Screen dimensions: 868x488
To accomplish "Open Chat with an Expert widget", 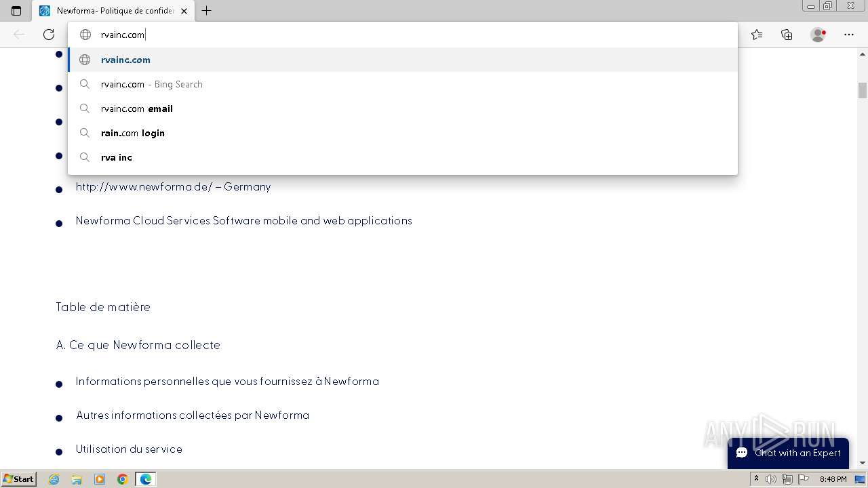I will (x=788, y=453).
